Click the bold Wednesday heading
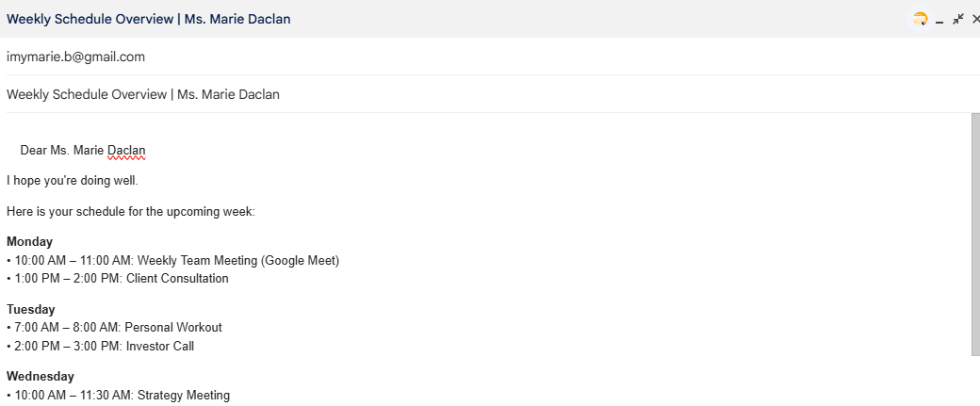 41,377
